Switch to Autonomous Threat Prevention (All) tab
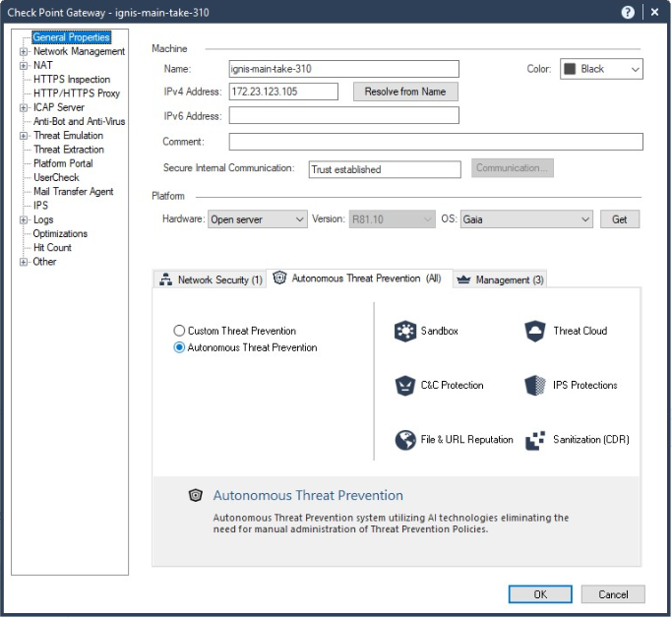Viewport: 672px width, 618px height. coord(359,278)
